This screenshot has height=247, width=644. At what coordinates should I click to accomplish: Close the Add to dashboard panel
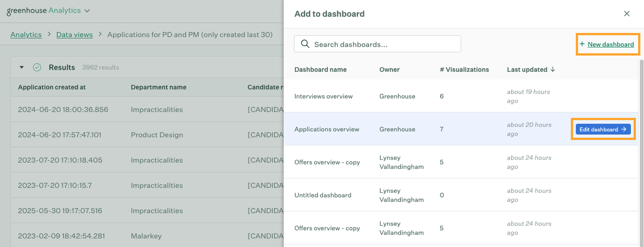627,14
